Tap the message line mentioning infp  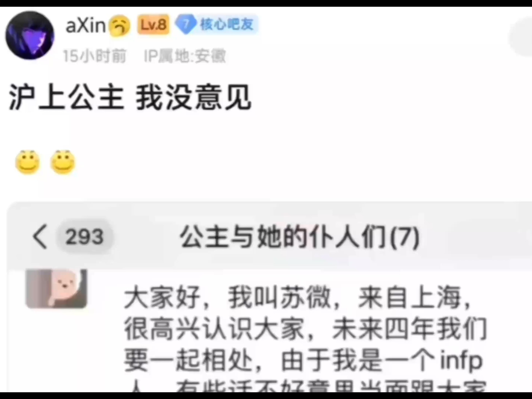303,360
